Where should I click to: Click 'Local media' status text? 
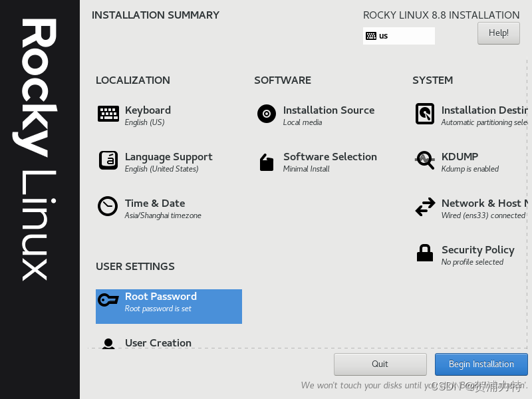click(x=303, y=122)
